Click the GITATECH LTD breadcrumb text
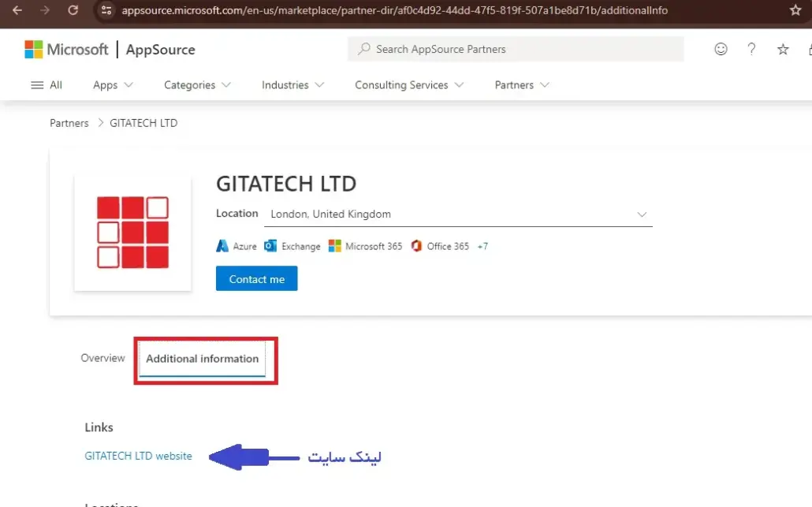 click(143, 123)
